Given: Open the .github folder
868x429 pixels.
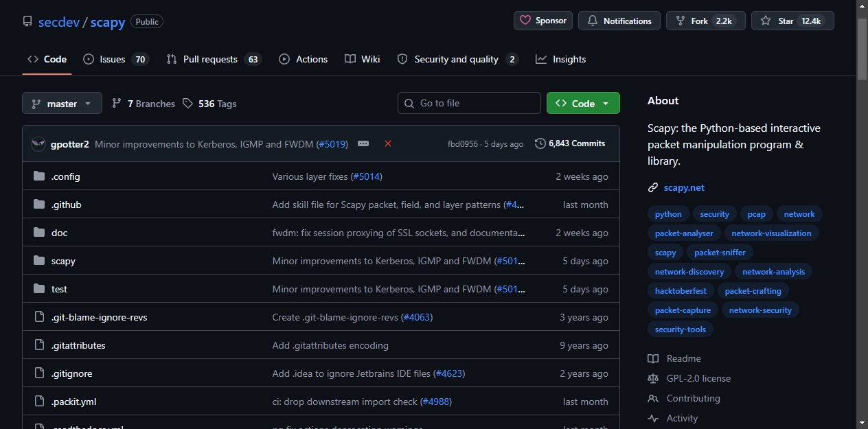Looking at the screenshot, I should point(67,205).
